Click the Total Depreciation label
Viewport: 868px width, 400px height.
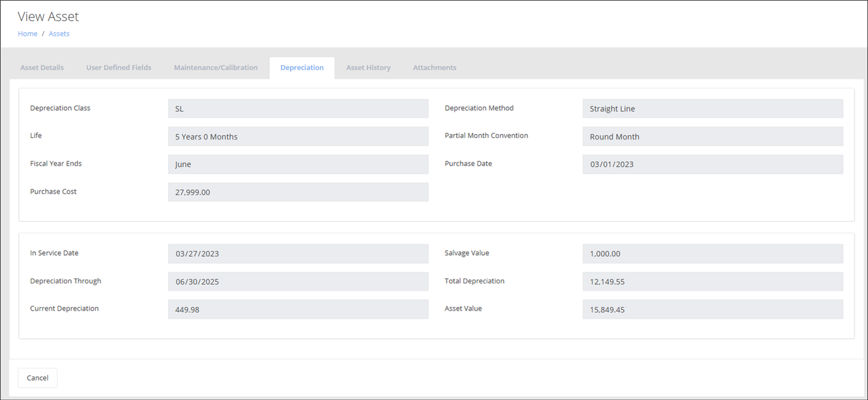(474, 281)
